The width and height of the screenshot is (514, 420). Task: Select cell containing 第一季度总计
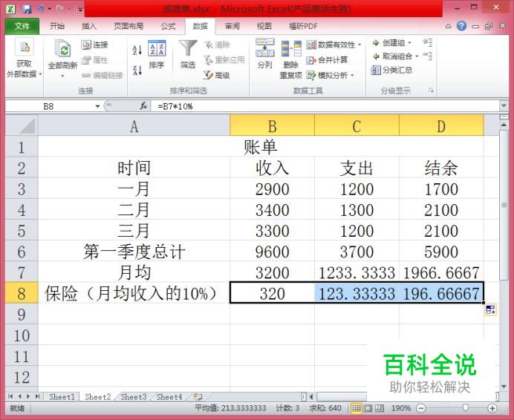pyautogui.click(x=134, y=252)
